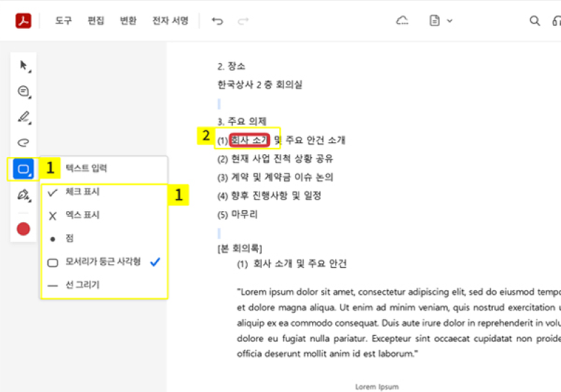561x392 pixels.
Task: Open the 편집 menu
Action: pos(96,21)
